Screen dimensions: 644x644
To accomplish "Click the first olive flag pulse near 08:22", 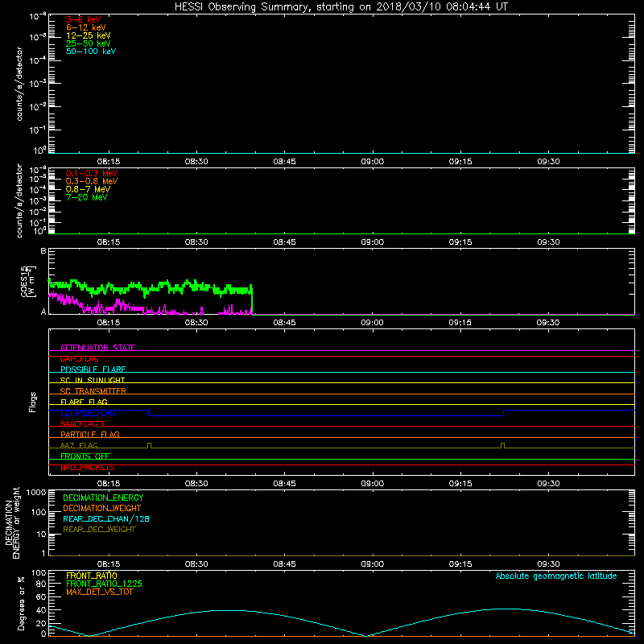I will coord(149,445).
